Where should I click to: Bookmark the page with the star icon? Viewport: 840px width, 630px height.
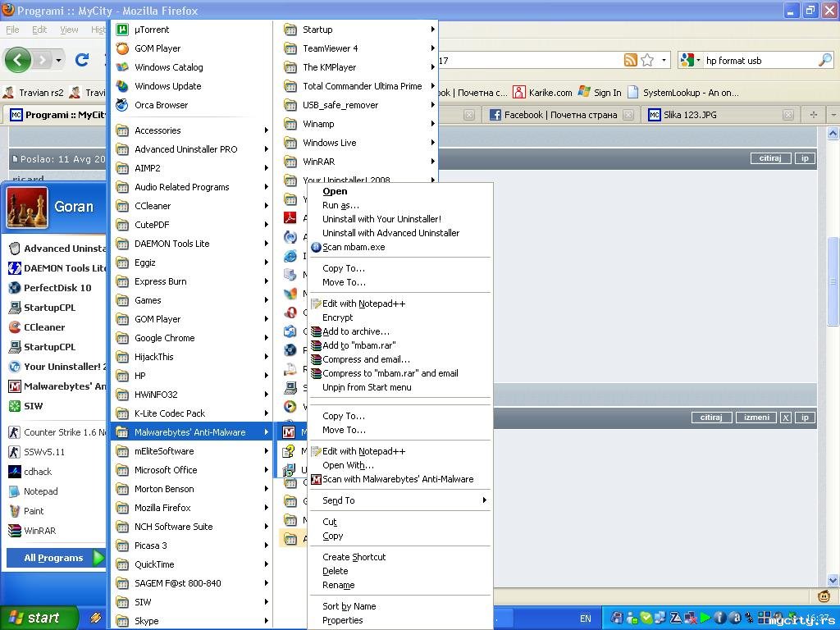tap(647, 60)
